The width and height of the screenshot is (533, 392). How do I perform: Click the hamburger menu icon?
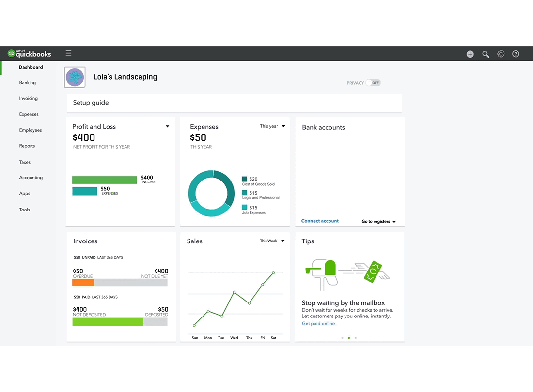click(x=68, y=53)
